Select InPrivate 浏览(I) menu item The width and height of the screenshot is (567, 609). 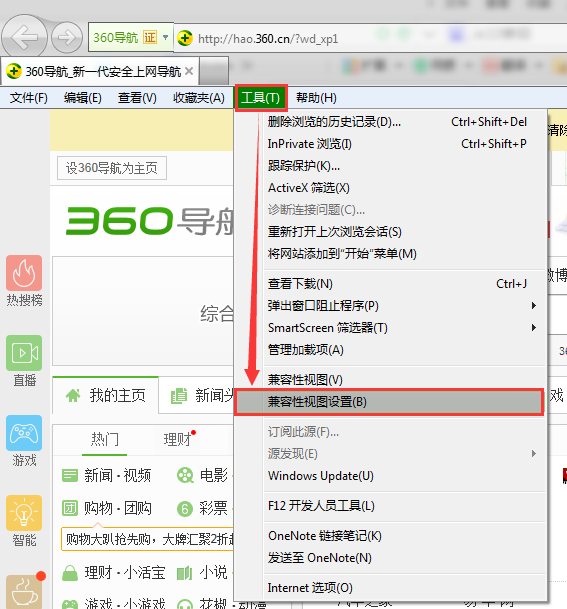(390, 144)
